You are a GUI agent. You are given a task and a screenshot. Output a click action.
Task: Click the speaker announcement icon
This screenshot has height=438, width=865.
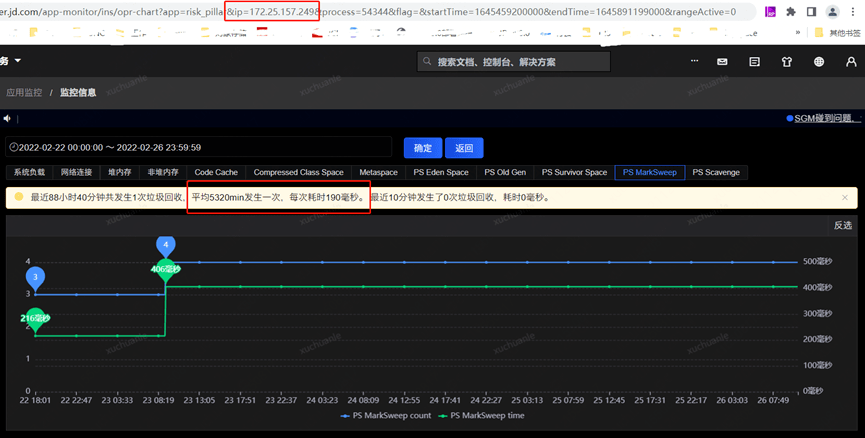click(8, 119)
